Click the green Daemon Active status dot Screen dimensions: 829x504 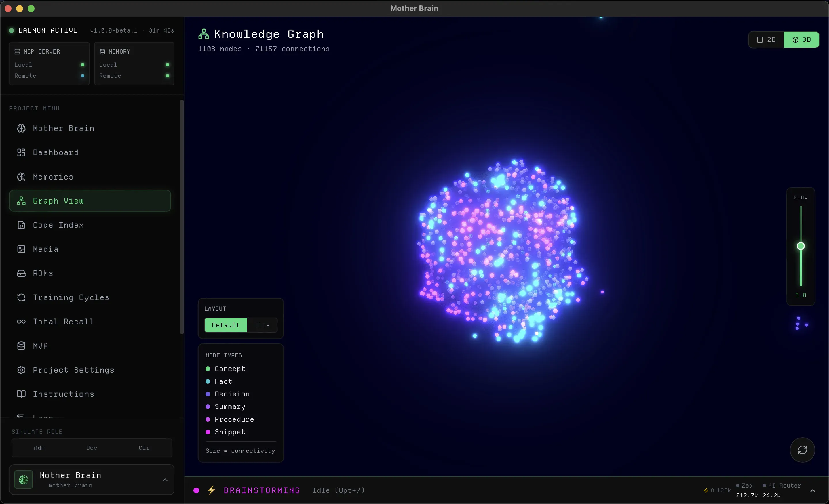(x=12, y=30)
